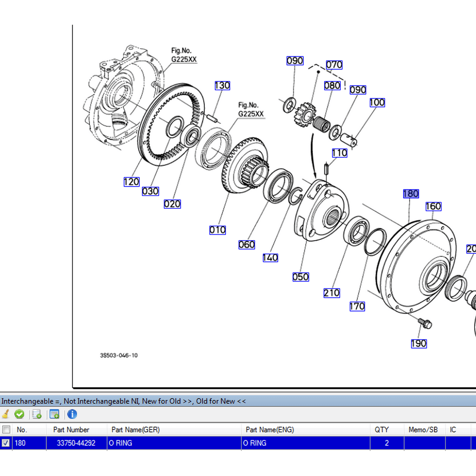Viewport: 476px width, 476px height.
Task: Select callout 160 in the diagram
Action: pos(433,206)
